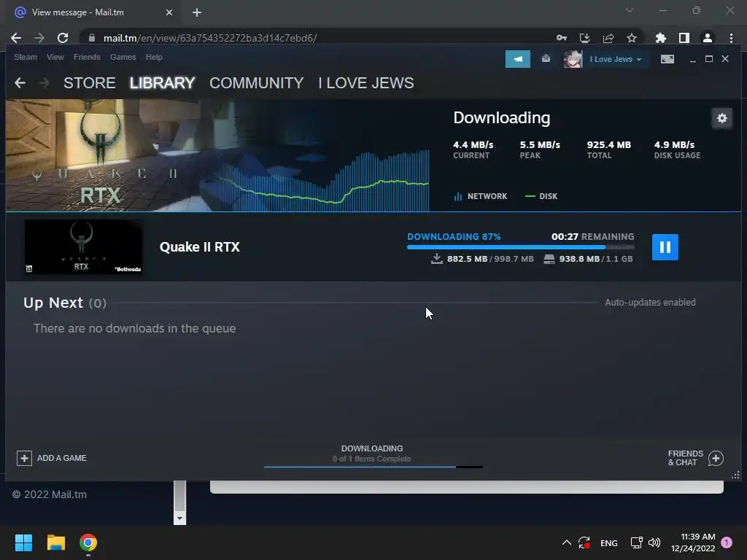747x560 pixels.
Task: Toggle the NETWORK graph legend
Action: pos(480,196)
